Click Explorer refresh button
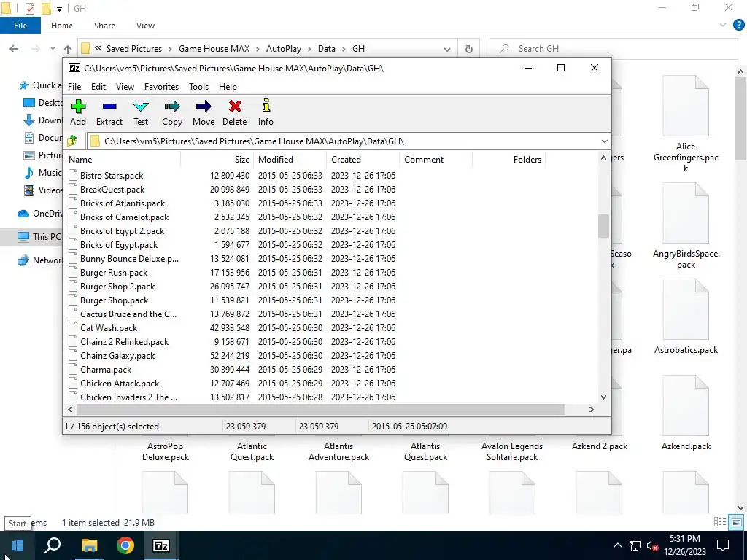 (x=469, y=49)
